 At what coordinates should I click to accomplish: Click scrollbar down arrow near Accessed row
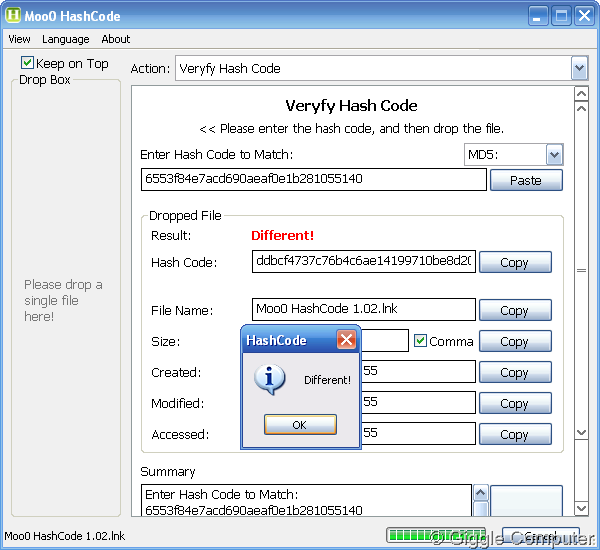pos(581,432)
